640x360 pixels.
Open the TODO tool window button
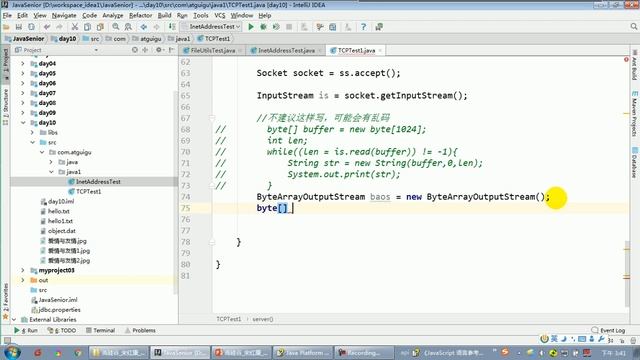62,330
